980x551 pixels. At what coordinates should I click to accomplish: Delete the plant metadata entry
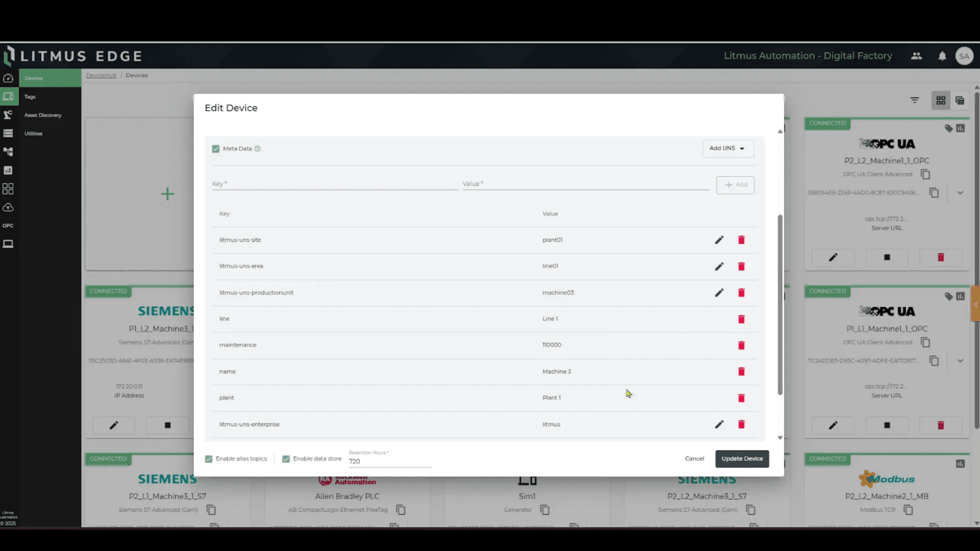tap(741, 398)
